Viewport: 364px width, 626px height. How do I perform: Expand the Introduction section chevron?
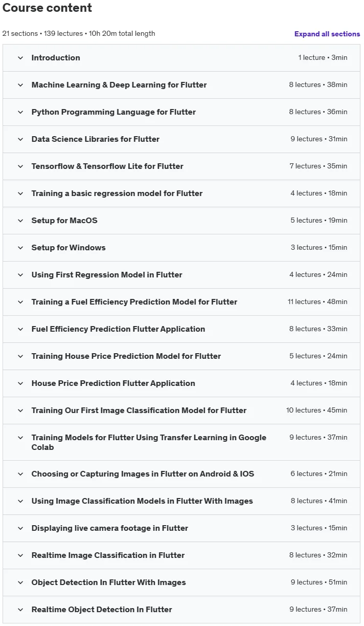tap(20, 58)
